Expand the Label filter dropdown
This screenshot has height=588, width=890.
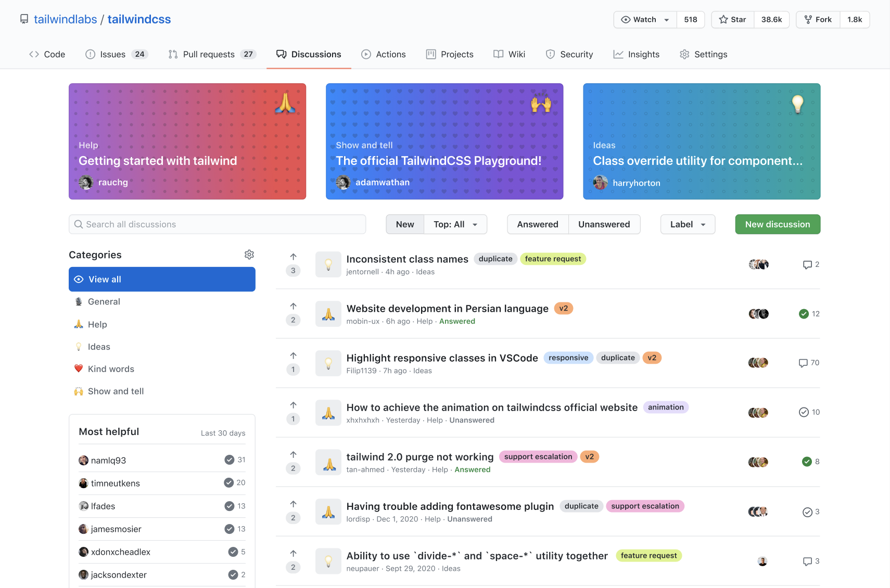[687, 224]
